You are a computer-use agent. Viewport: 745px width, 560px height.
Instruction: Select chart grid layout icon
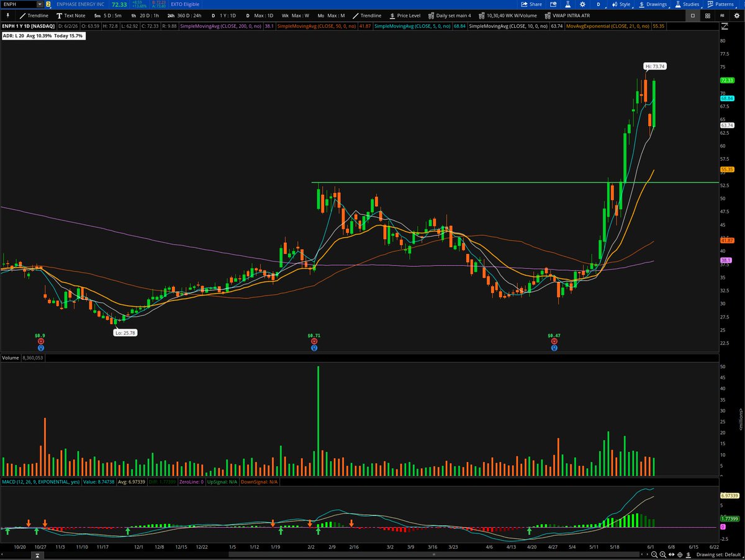708,16
